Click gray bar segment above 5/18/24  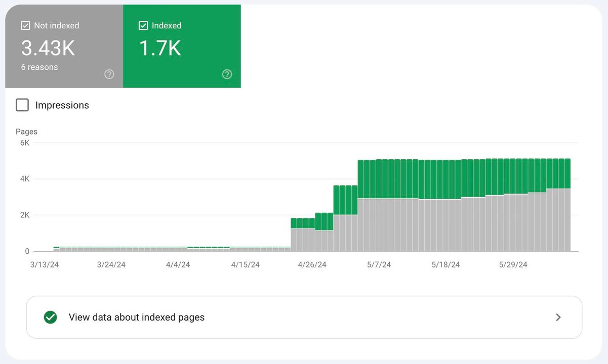tap(446, 225)
